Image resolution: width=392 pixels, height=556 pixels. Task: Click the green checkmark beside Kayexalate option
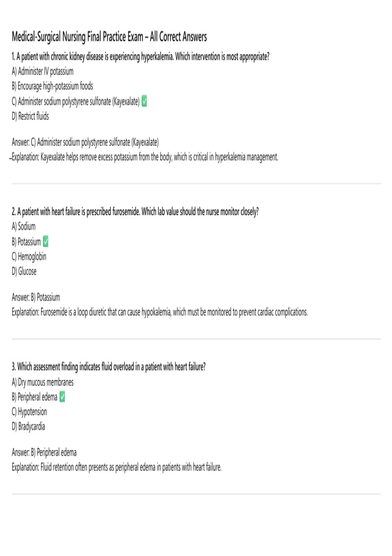144,101
